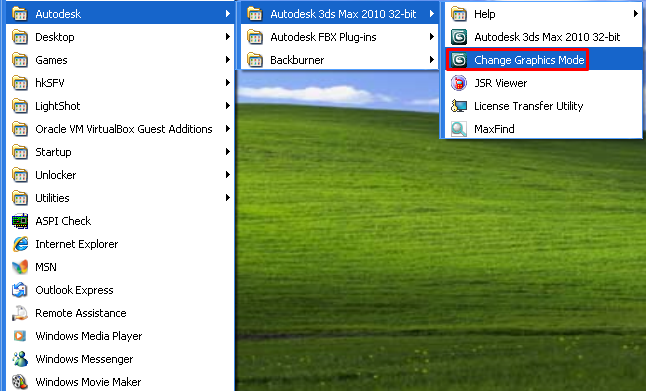Click Autodesk 3ds Max 2010 32-bit folder icon
Screen dimensions: 646x391
pyautogui.click(x=255, y=14)
